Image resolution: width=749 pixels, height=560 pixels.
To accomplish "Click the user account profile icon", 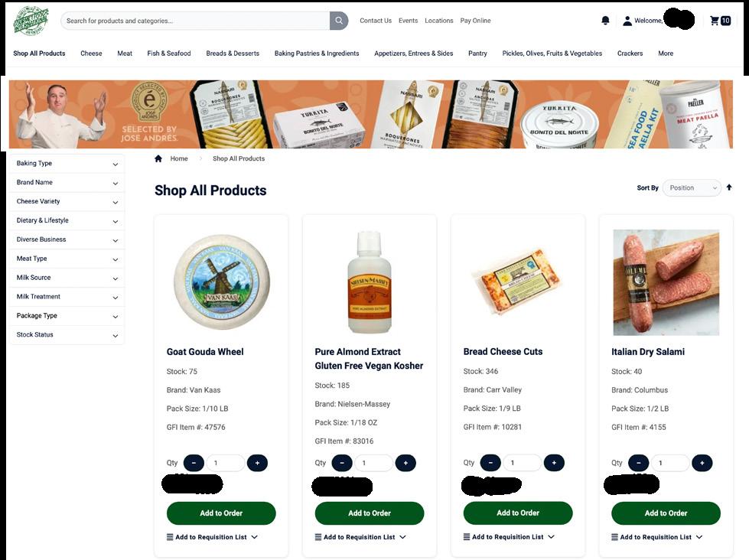I will (627, 21).
